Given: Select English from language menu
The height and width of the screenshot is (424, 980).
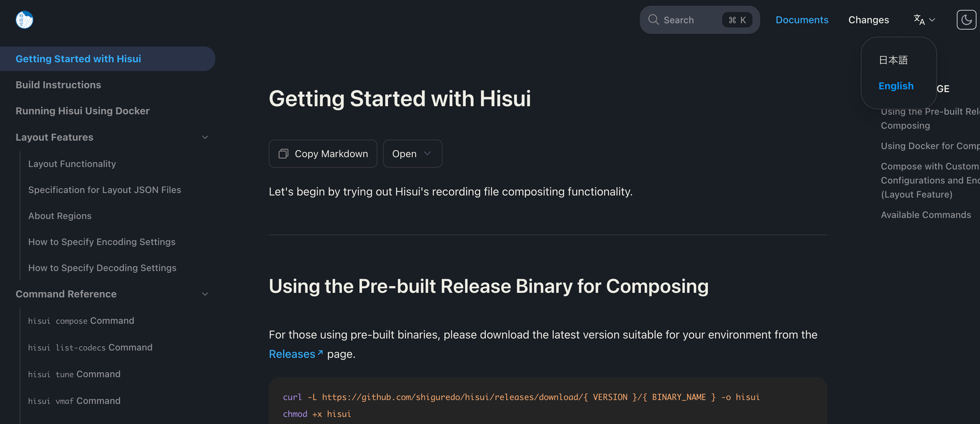Looking at the screenshot, I should point(896,86).
